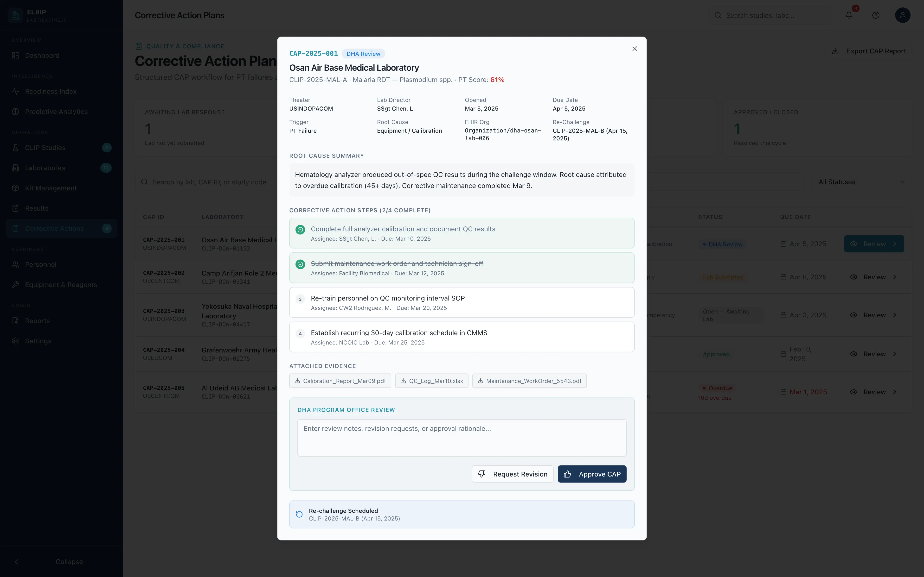Open the help icon in the top bar

[875, 15]
